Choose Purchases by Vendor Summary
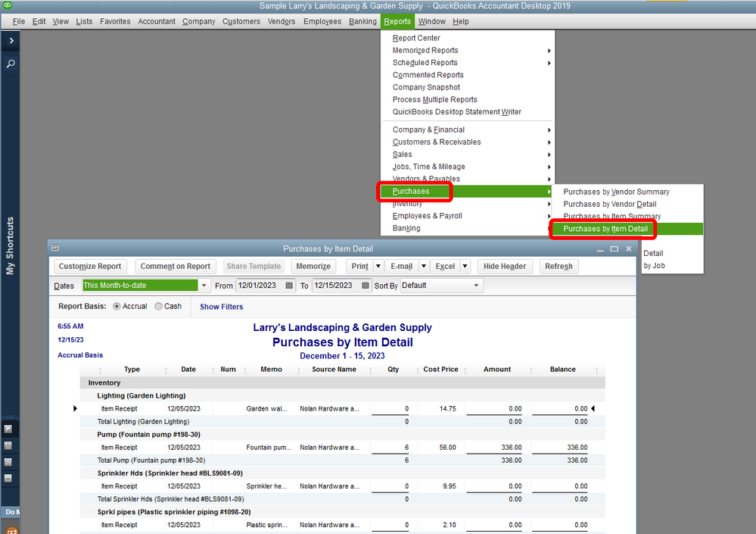756x534 pixels. tap(616, 192)
